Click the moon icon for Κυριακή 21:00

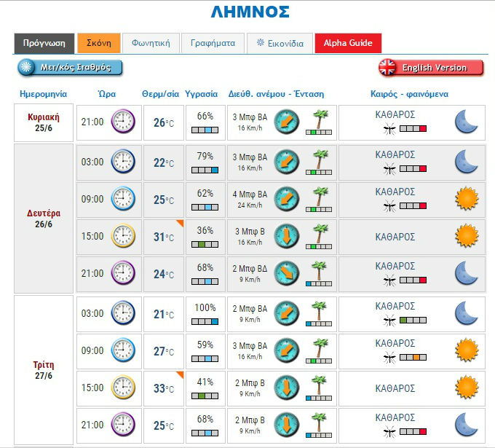[467, 122]
